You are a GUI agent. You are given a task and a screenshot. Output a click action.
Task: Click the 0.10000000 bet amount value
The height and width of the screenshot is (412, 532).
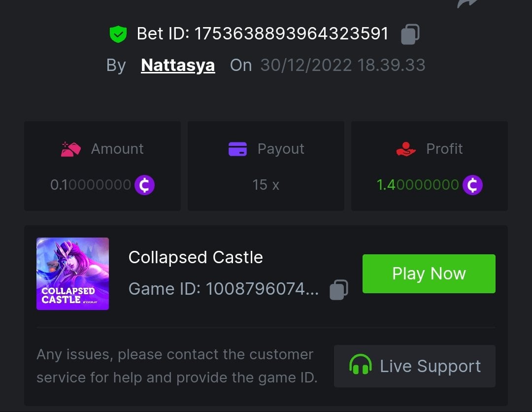click(91, 185)
